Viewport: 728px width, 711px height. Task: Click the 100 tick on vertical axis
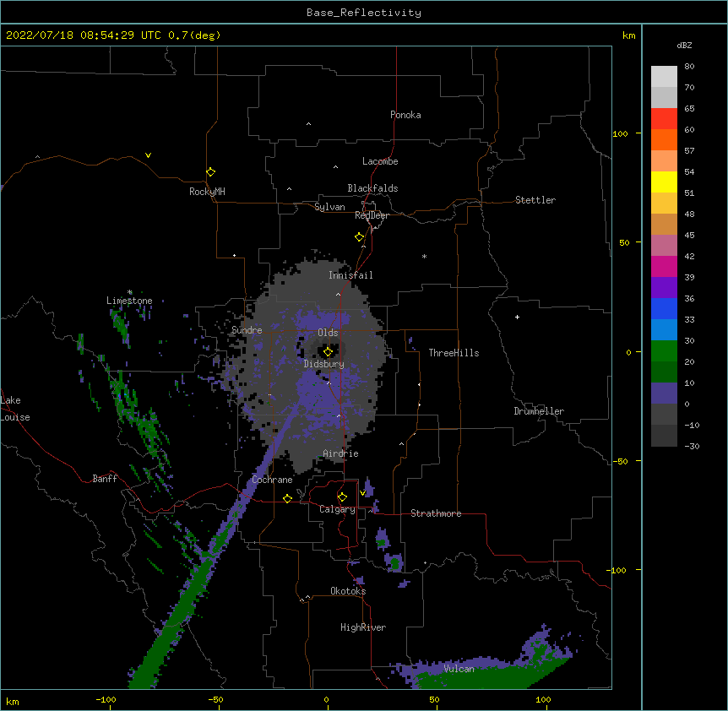[620, 133]
